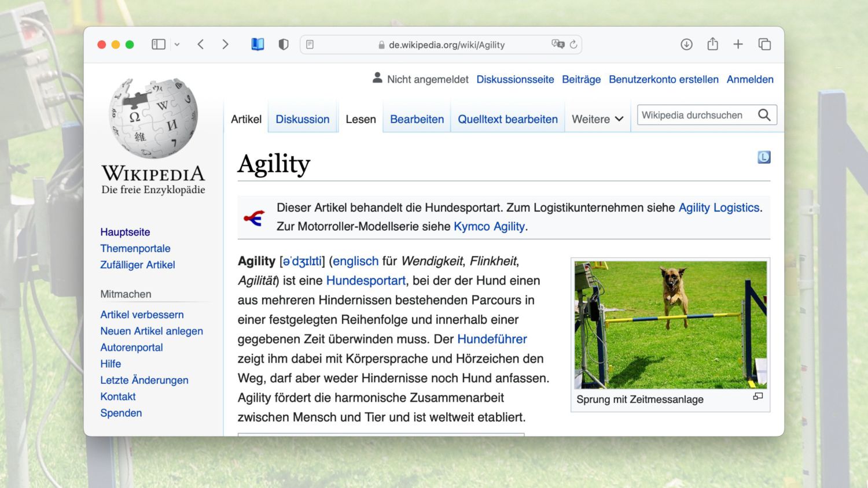This screenshot has height=488, width=868.
Task: Click the disambiguation arrow icon
Action: [x=254, y=218]
